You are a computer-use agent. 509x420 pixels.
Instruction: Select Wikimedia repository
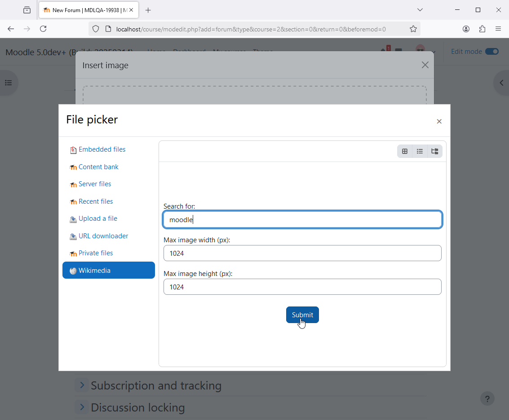[108, 270]
